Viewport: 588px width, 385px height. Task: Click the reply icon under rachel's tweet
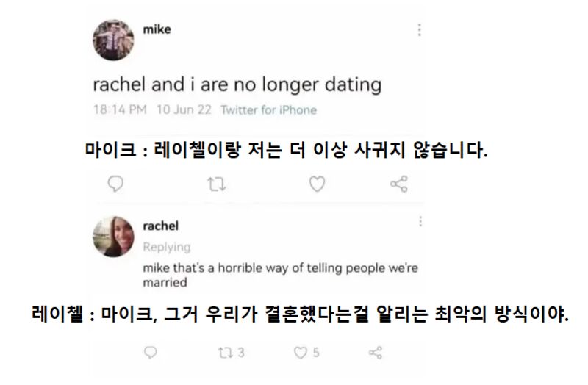pyautogui.click(x=151, y=353)
